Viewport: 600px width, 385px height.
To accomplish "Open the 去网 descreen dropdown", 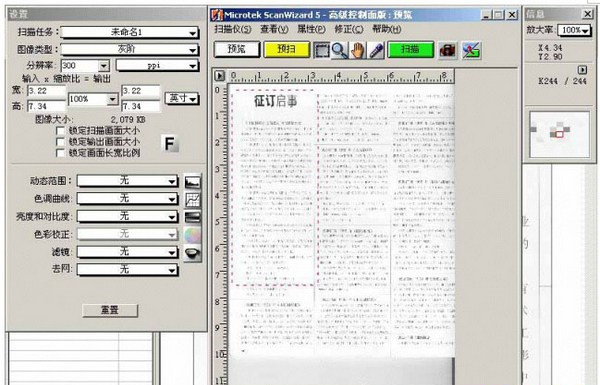I will pos(127,269).
